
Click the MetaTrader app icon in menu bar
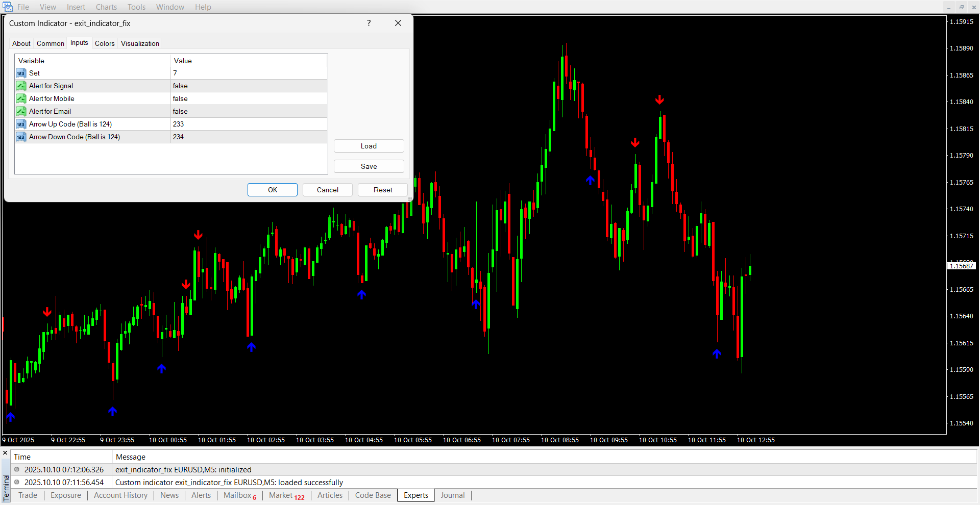tap(7, 7)
